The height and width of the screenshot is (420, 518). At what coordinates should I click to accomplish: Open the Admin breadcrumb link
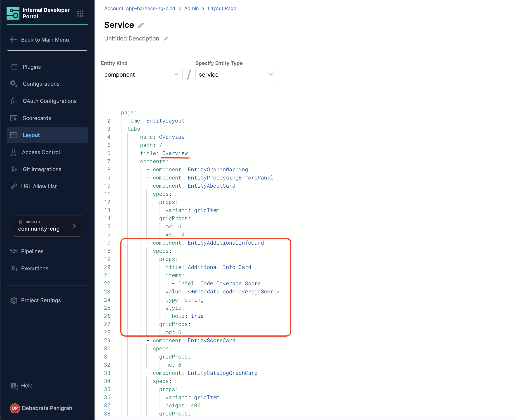[x=191, y=8]
